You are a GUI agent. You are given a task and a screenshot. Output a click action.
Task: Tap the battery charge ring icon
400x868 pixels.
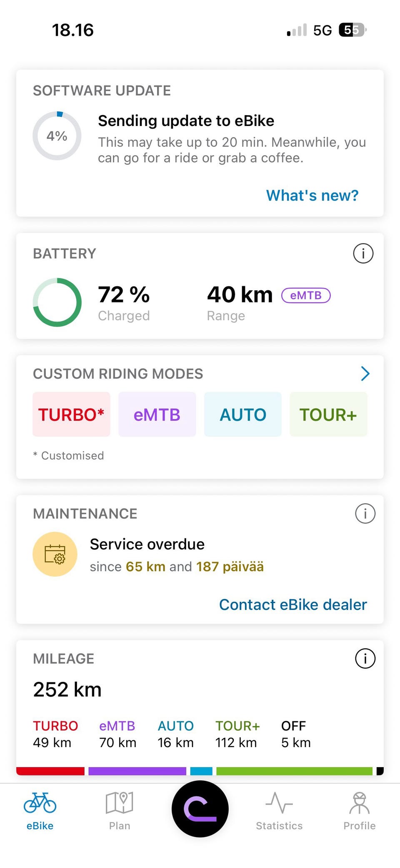coord(57,302)
